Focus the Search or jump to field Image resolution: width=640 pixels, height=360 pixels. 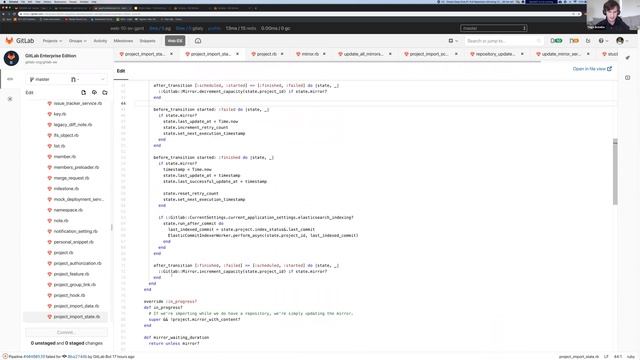504,41
